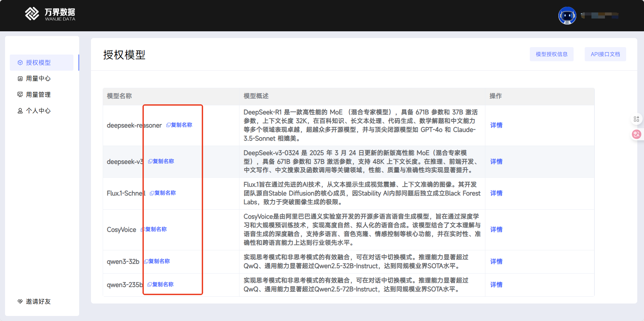
Task: Copy name of deepseek-v3
Action: click(x=161, y=162)
